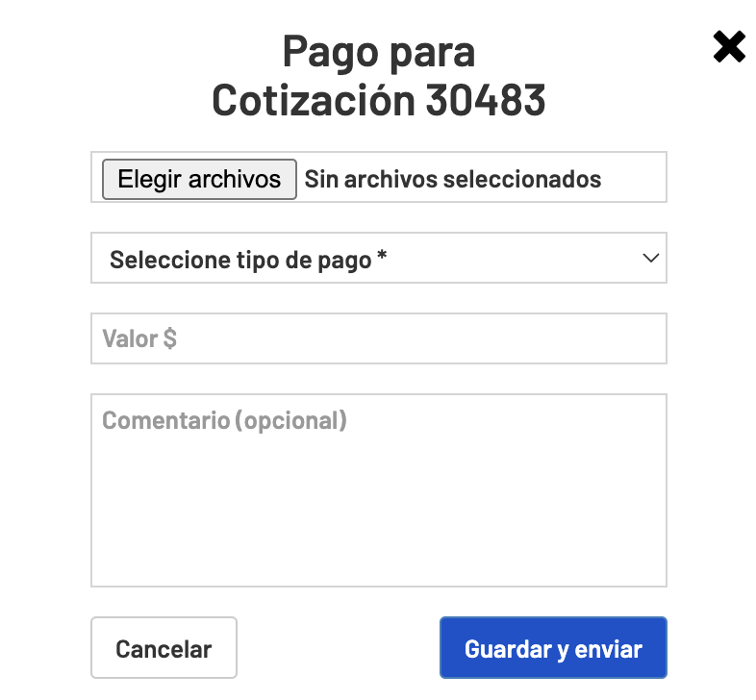756x700 pixels.
Task: Select the Pago para Cotización 30483 heading
Action: 379,76
